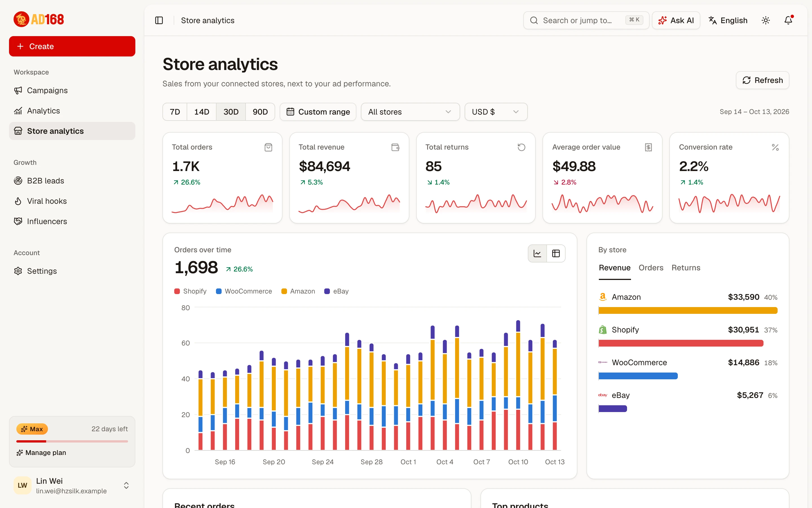Click the Search or jump to field
812x508 pixels.
586,21
